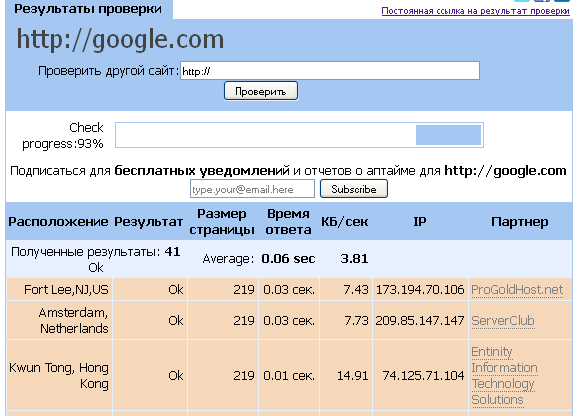Screen dimensions: 579x416
Task: Open the permanent link to check result
Action: (x=475, y=11)
